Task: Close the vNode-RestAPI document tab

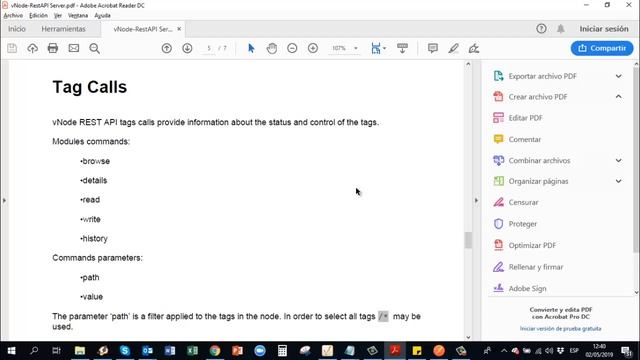Action: click(179, 29)
